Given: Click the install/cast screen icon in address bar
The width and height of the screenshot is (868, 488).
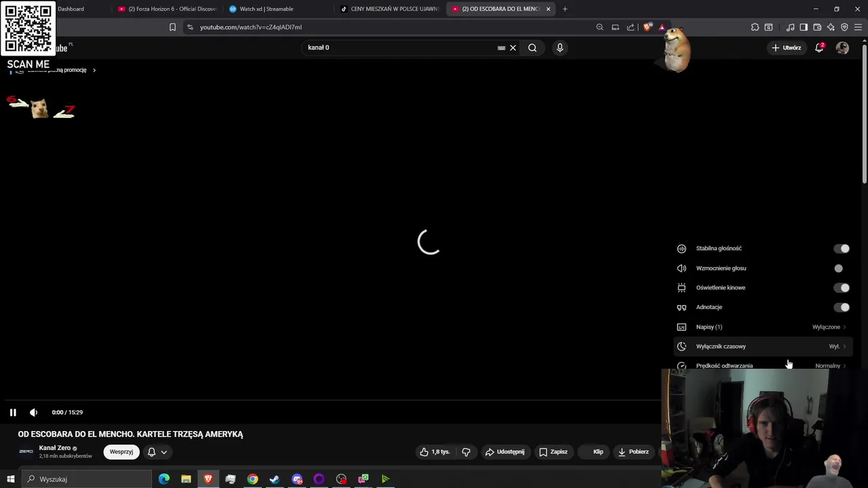Looking at the screenshot, I should coord(615,27).
